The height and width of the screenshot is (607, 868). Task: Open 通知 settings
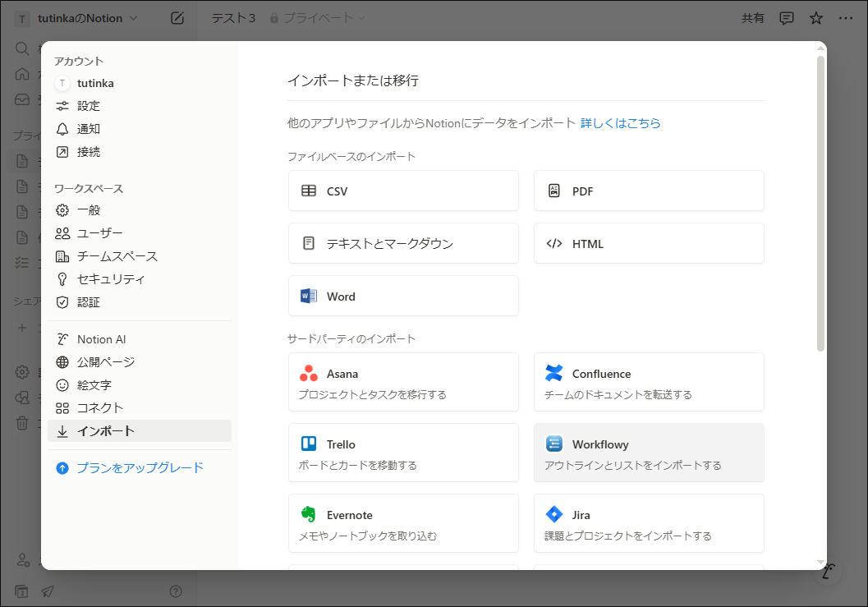tap(140, 129)
